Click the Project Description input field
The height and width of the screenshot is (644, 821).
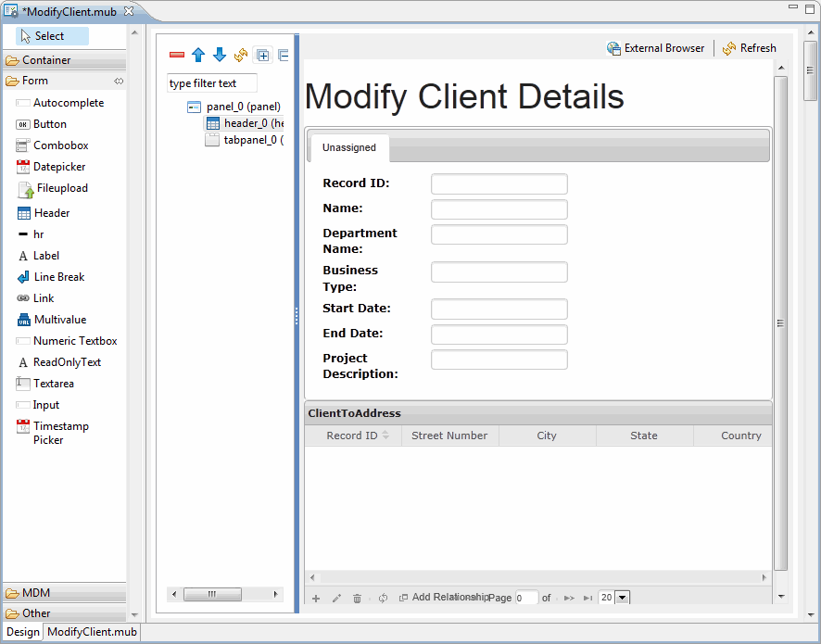coord(499,360)
